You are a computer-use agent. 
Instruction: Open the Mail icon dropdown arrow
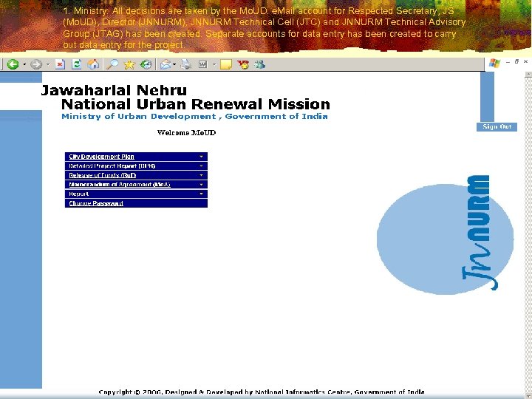point(174,64)
